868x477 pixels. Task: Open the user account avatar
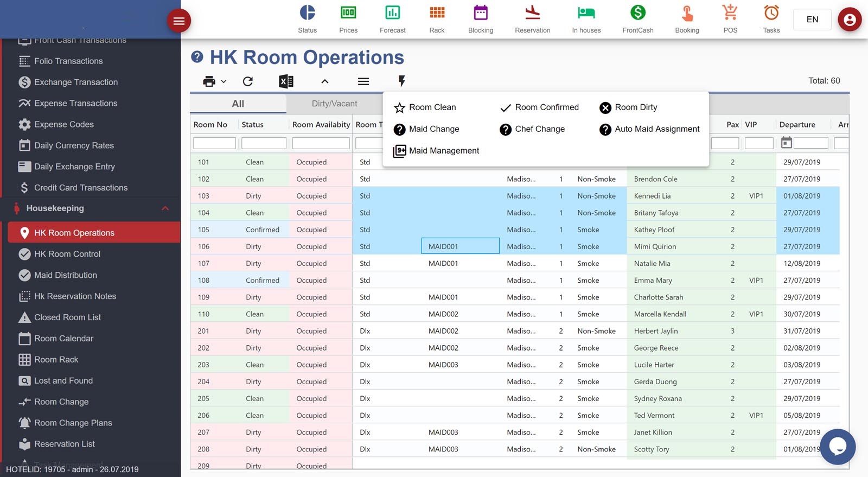pyautogui.click(x=850, y=20)
